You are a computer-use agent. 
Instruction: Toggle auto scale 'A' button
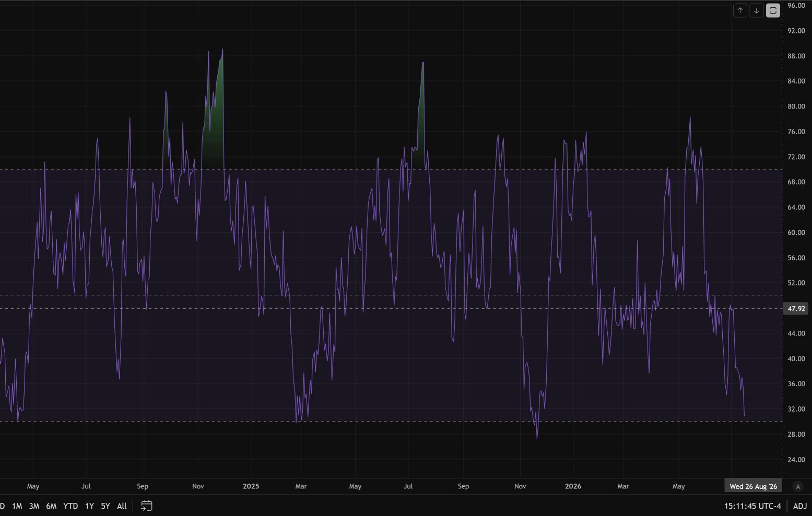pos(797,486)
